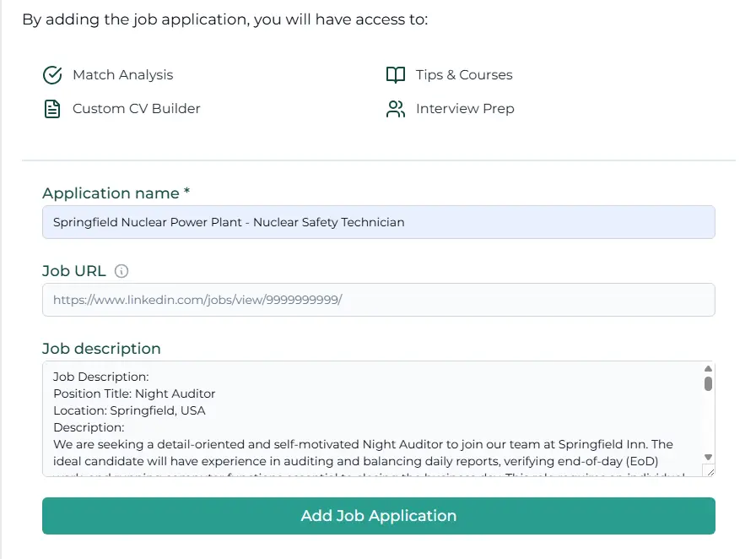756x559 pixels.
Task: Click the Job URL placeholder text field
Action: 378,300
